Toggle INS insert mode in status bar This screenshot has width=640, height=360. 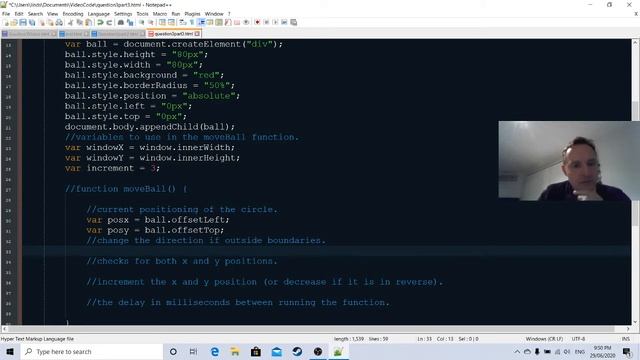pos(625,339)
